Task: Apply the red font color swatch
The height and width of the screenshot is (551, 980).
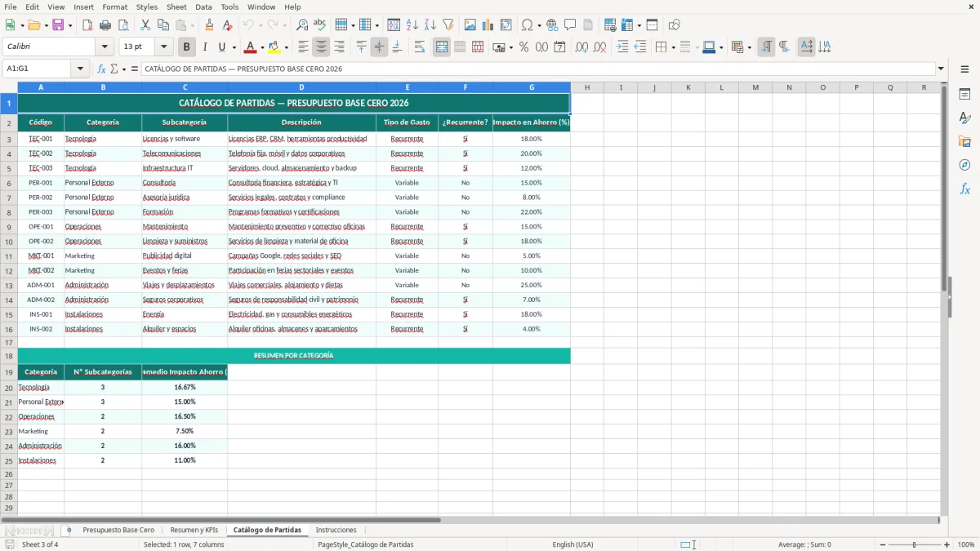Action: (x=251, y=47)
